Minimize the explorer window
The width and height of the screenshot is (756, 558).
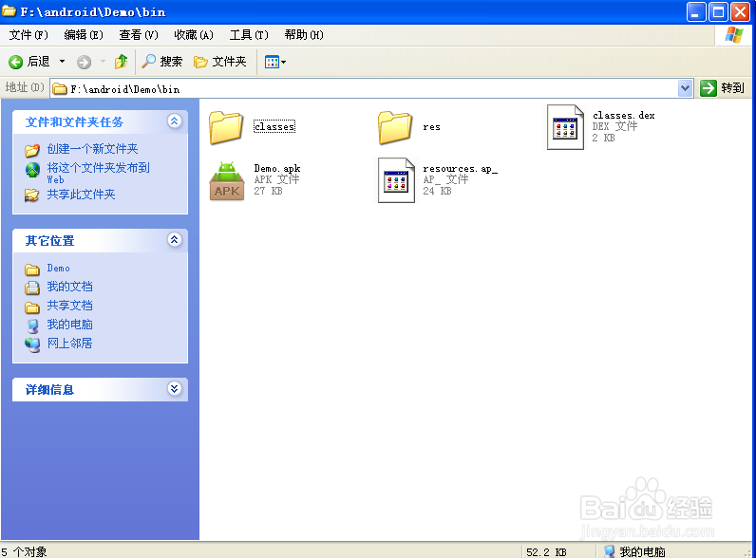pos(696,11)
